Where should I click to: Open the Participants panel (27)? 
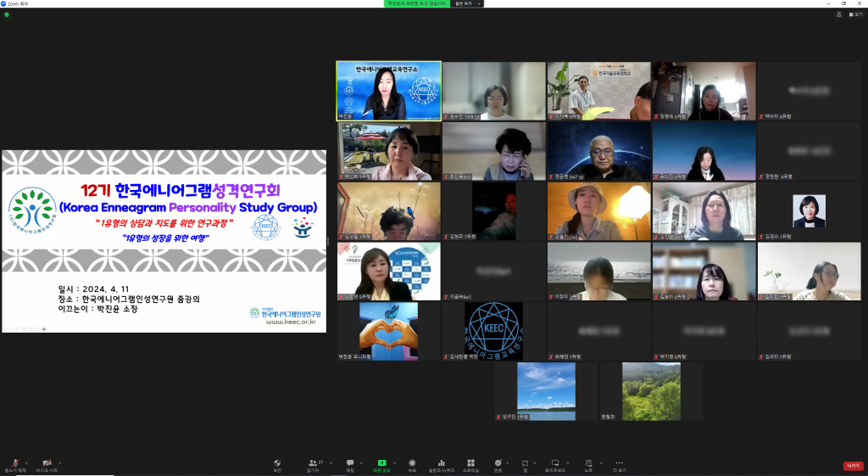[314, 465]
